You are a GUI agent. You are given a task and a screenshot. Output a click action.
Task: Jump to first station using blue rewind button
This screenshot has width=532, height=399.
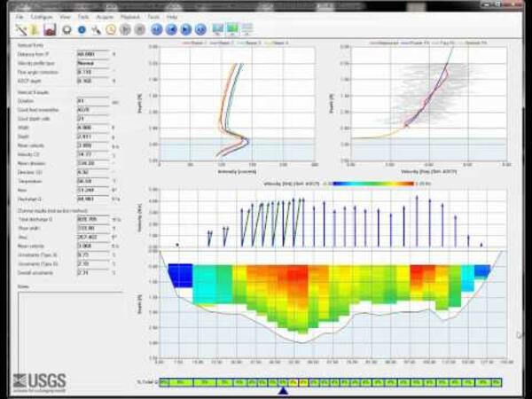click(x=157, y=29)
